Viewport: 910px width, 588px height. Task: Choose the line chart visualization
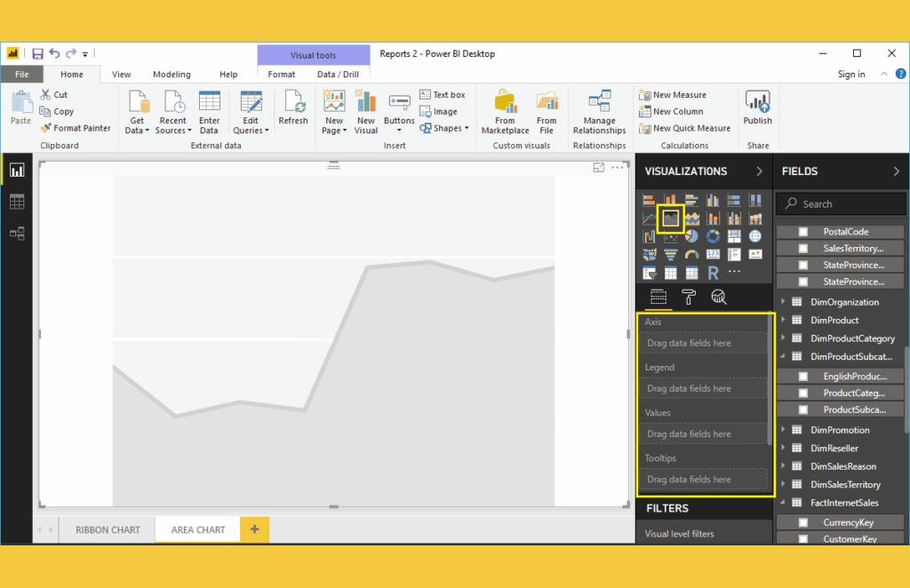pos(650,219)
